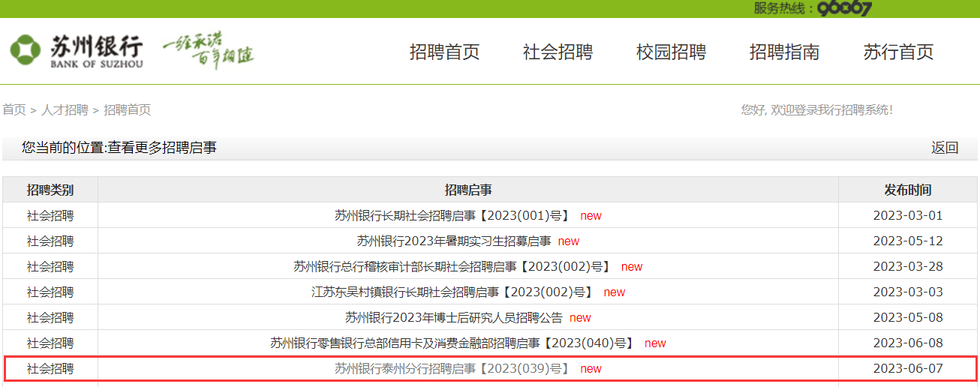Screen dimensions: 980x387
Task: Go to 校园招聘 in the top menu
Action: point(671,52)
